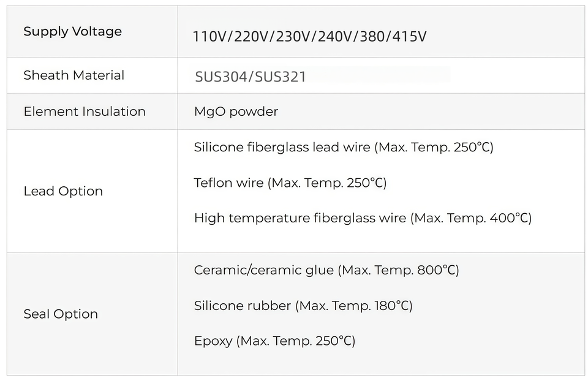The image size is (588, 378).
Task: Click the Seal Option row label
Action: [61, 314]
